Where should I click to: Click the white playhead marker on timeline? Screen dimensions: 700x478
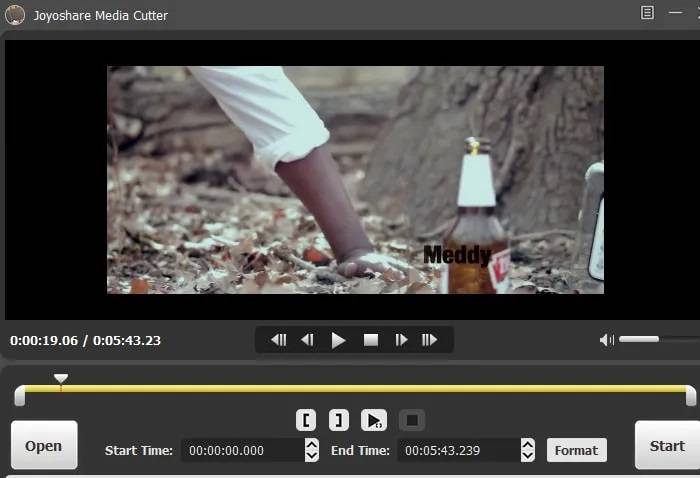(x=61, y=379)
